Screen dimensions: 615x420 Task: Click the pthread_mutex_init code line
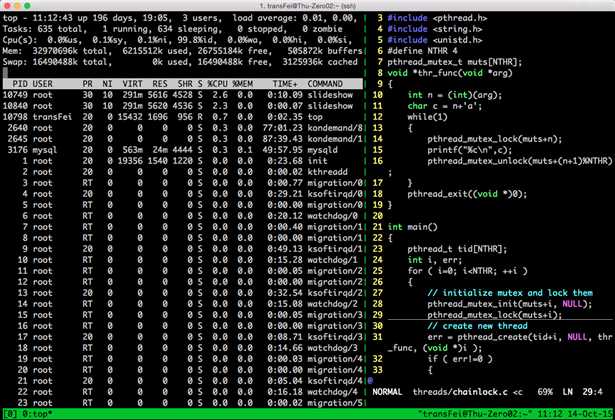click(509, 304)
